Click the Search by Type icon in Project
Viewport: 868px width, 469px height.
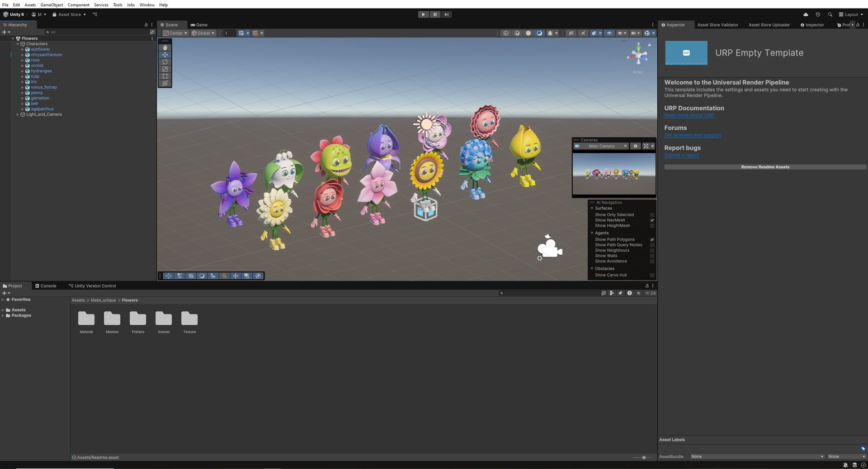(x=612, y=293)
